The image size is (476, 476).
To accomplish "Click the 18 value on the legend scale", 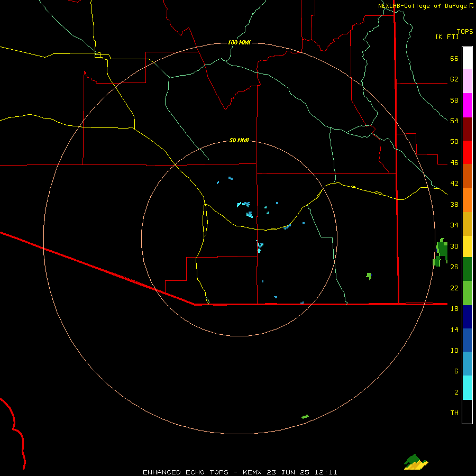I will point(454,309).
